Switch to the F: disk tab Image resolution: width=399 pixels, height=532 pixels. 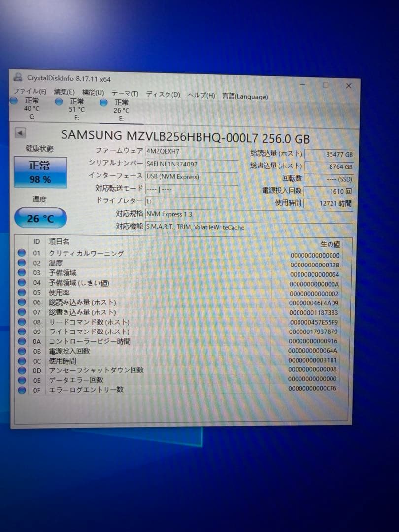click(76, 109)
